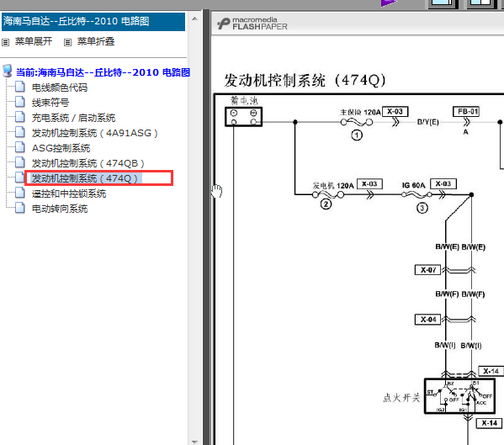Open the 遥控和中控锁系统 entry
This screenshot has height=445, width=504.
[69, 193]
